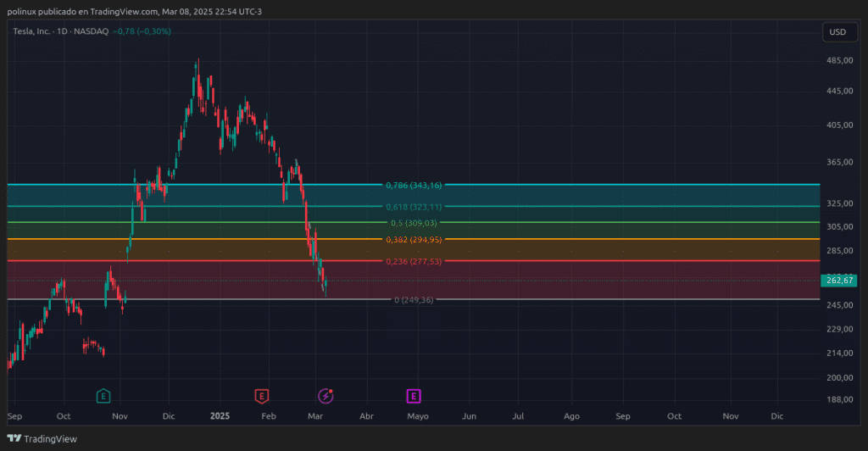Click the 229,00 price axis label

[840, 329]
